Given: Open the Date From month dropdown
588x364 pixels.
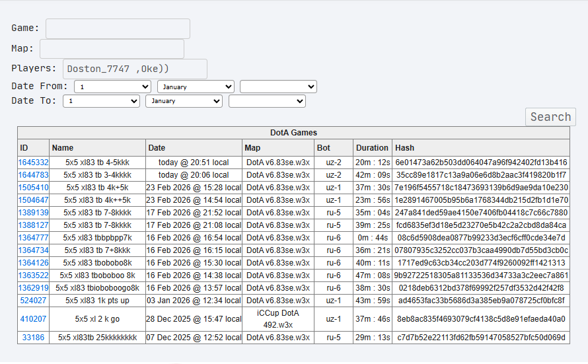Looking at the screenshot, I should point(196,87).
